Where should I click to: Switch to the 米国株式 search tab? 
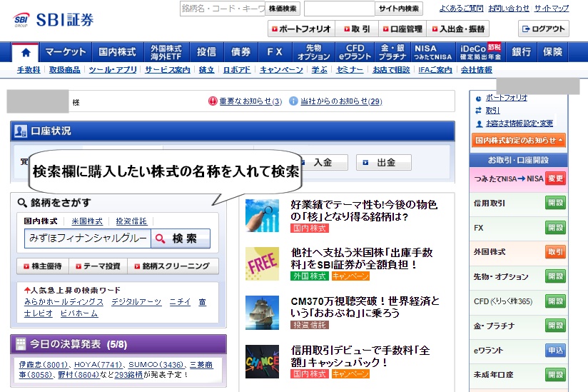coord(87,221)
